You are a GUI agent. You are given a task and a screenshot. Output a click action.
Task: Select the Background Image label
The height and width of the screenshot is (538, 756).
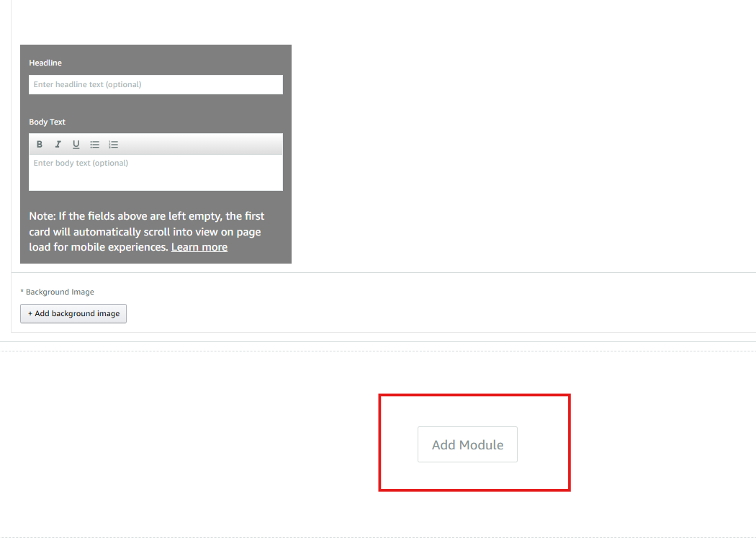[58, 292]
